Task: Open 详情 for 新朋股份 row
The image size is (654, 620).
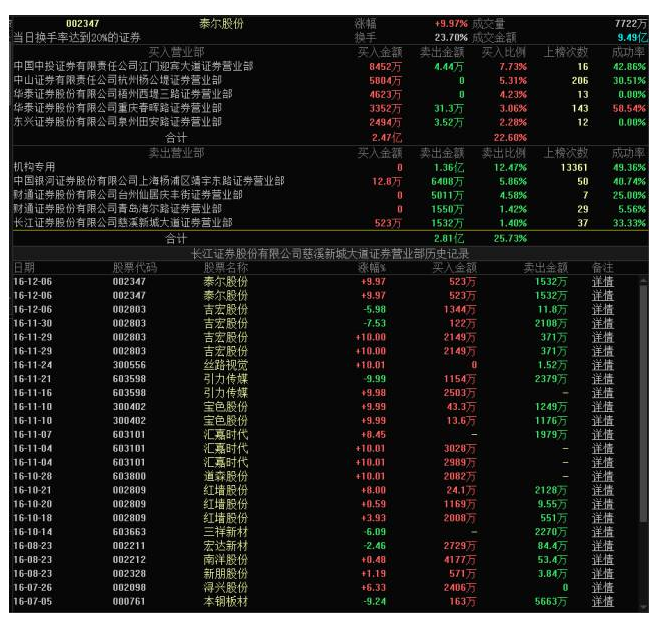Action: coord(602,574)
